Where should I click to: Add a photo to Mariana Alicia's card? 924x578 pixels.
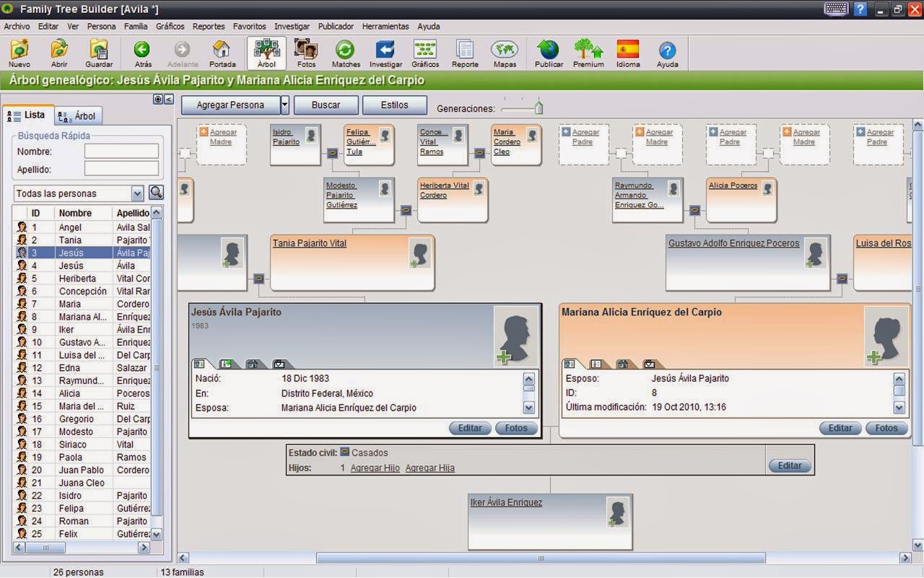pos(886,337)
